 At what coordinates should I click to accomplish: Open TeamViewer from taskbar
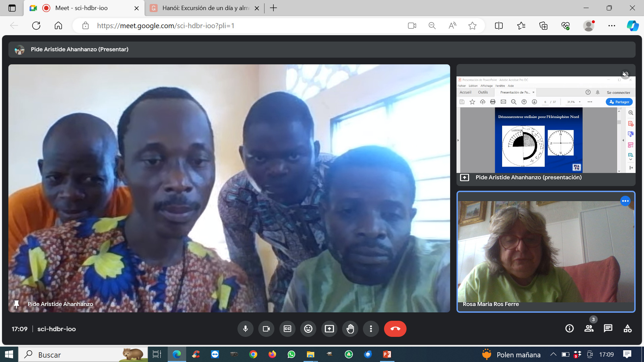[x=215, y=354]
